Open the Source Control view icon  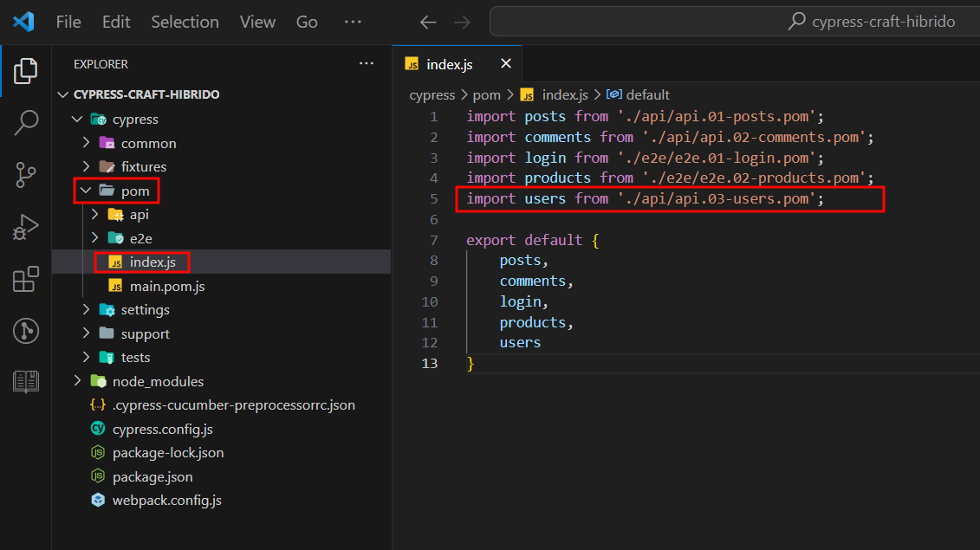pos(26,175)
